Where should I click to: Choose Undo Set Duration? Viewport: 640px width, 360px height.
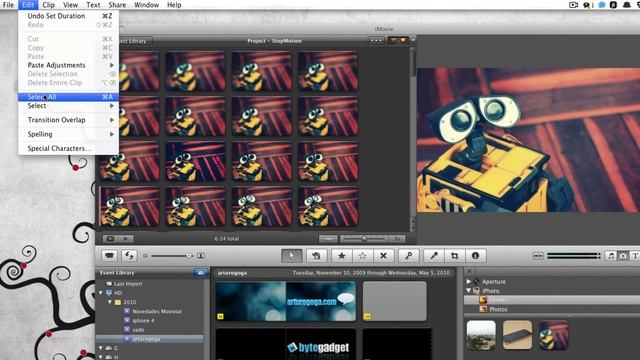[68, 16]
